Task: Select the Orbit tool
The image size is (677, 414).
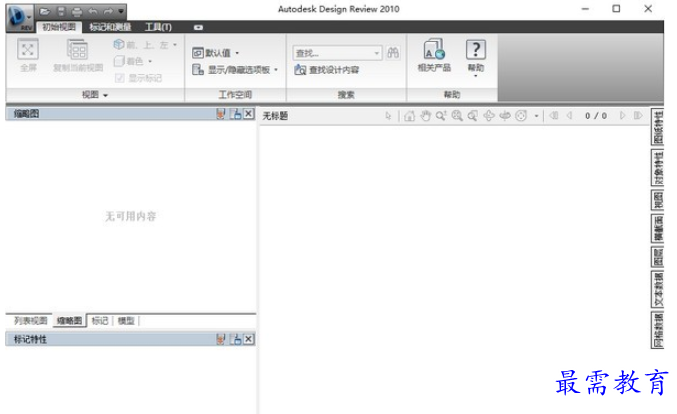Action: (489, 116)
